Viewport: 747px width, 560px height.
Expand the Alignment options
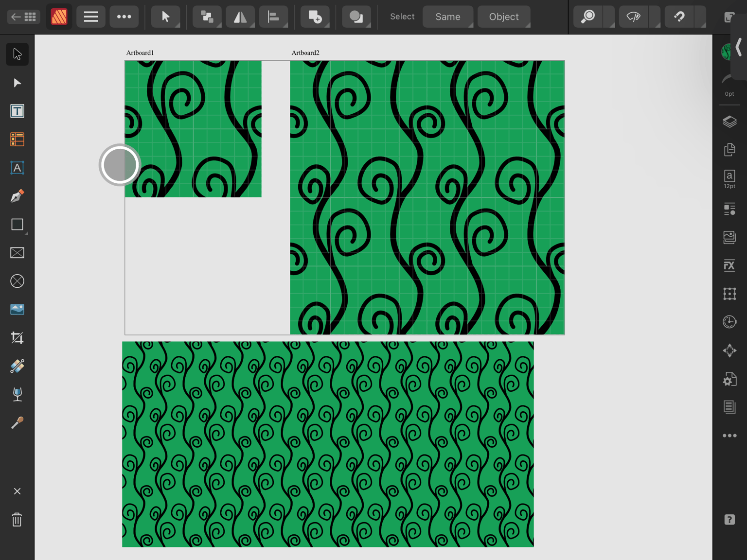[274, 17]
